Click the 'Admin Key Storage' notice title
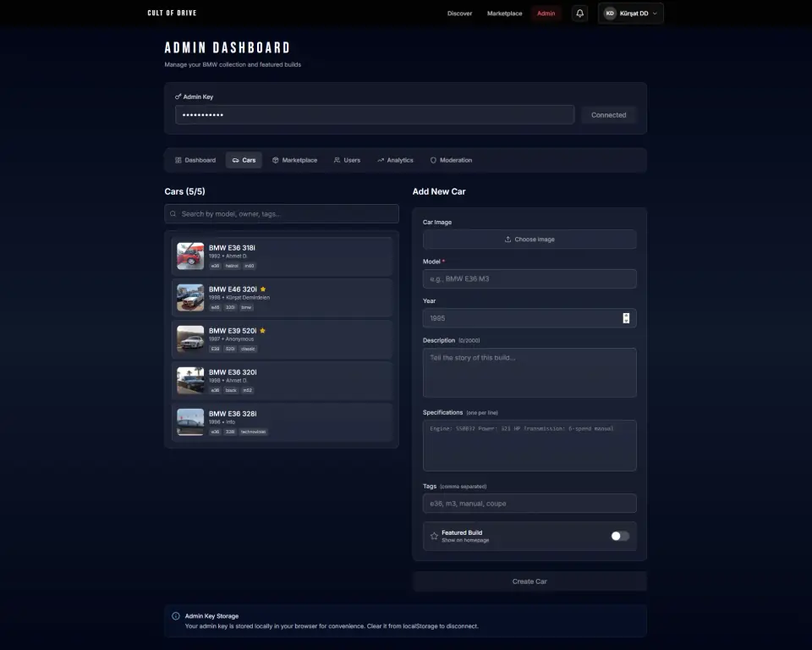This screenshot has width=812, height=650. coord(211,616)
